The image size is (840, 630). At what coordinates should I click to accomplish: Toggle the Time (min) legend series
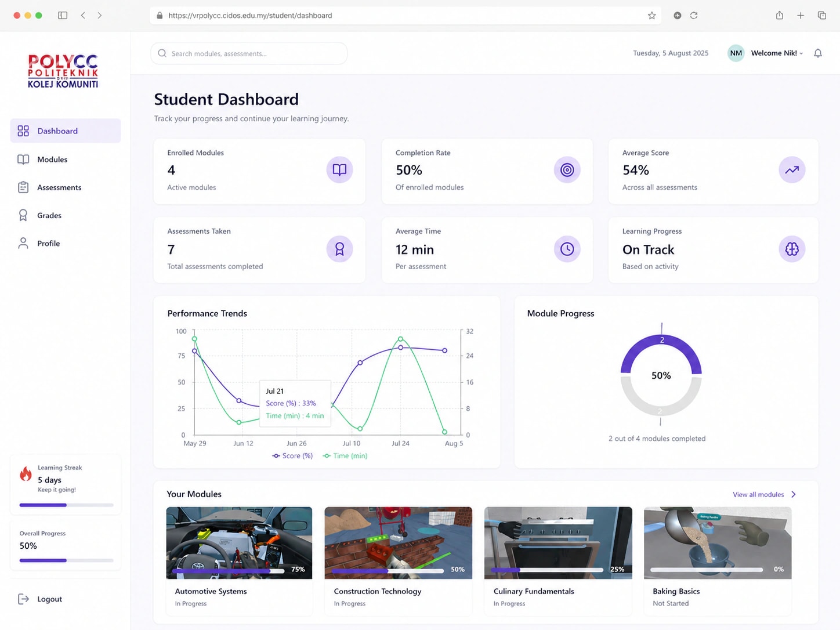point(345,456)
